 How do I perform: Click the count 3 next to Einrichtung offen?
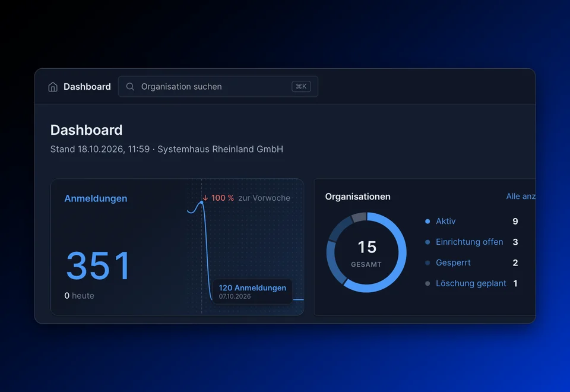pyautogui.click(x=515, y=242)
